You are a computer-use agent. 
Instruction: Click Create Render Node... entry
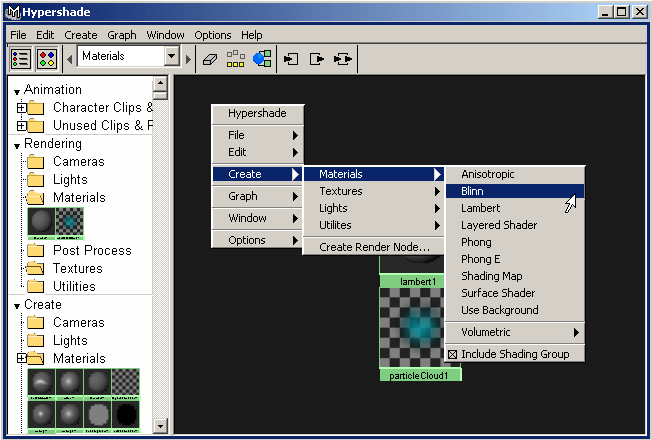[373, 247]
